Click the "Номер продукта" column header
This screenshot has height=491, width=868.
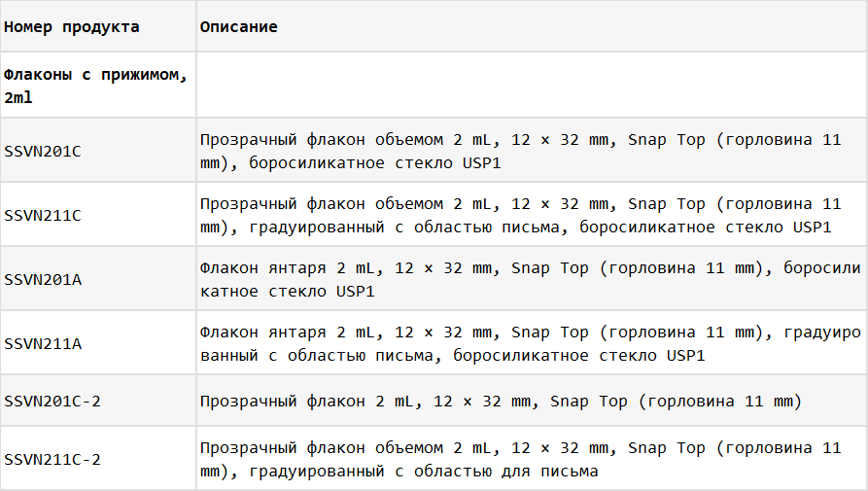[71, 26]
